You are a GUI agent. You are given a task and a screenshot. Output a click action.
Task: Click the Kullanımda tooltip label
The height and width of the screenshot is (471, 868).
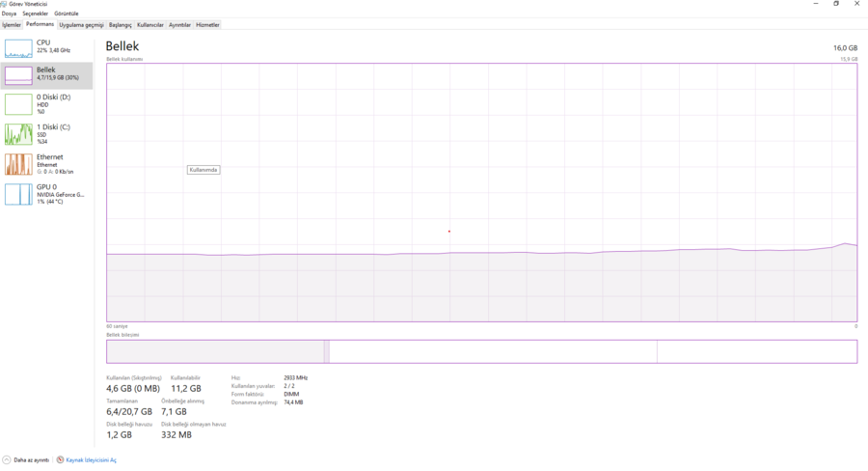click(x=203, y=170)
